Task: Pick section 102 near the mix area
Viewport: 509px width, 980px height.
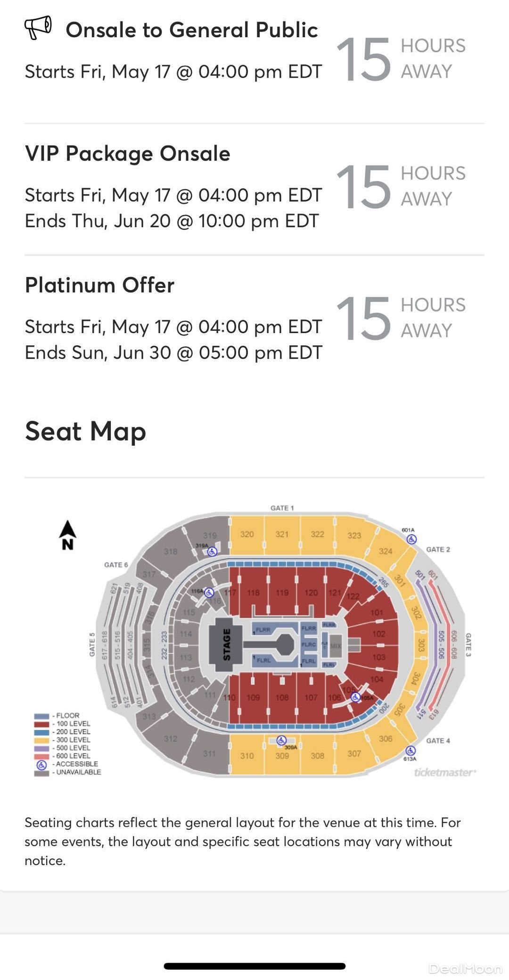Action: click(x=378, y=634)
